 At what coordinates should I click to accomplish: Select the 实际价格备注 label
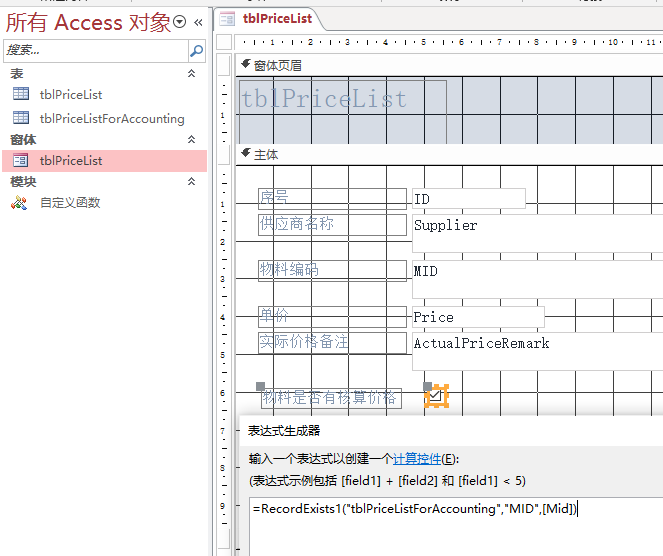[332, 343]
